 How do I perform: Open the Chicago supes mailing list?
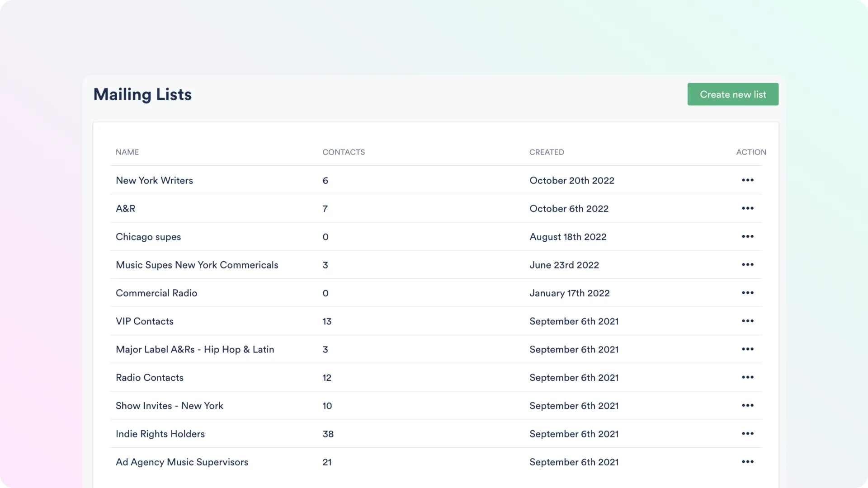coord(148,237)
